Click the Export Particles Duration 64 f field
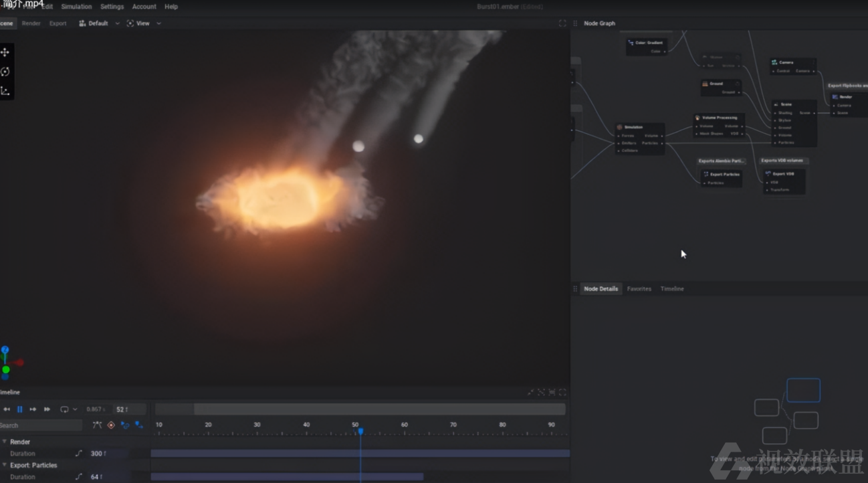Image resolution: width=868 pixels, height=483 pixels. click(108, 477)
